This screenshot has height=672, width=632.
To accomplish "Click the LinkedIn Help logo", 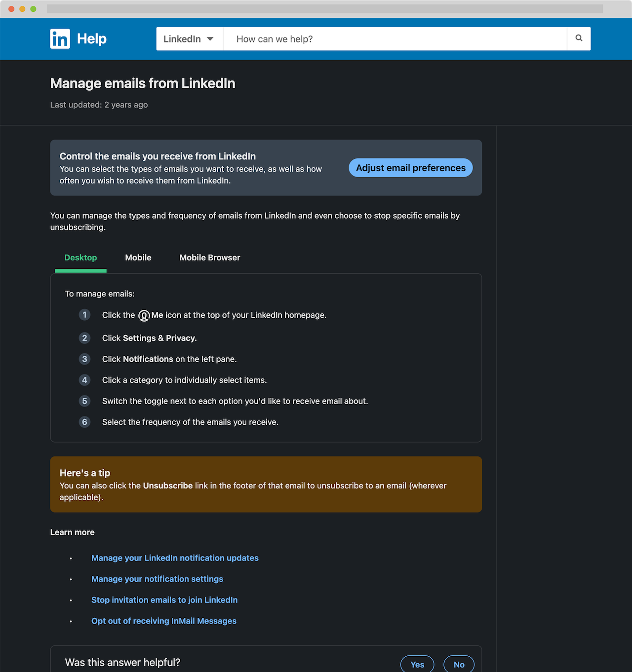I will point(78,38).
